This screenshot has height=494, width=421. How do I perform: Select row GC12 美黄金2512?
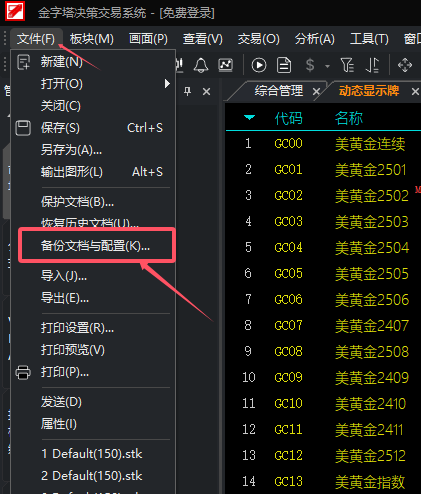[x=323, y=456]
